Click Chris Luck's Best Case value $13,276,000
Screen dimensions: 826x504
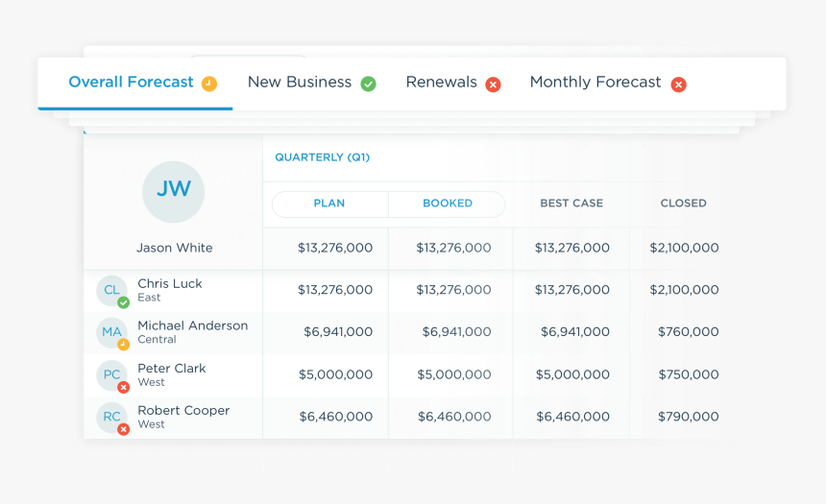tap(572, 290)
